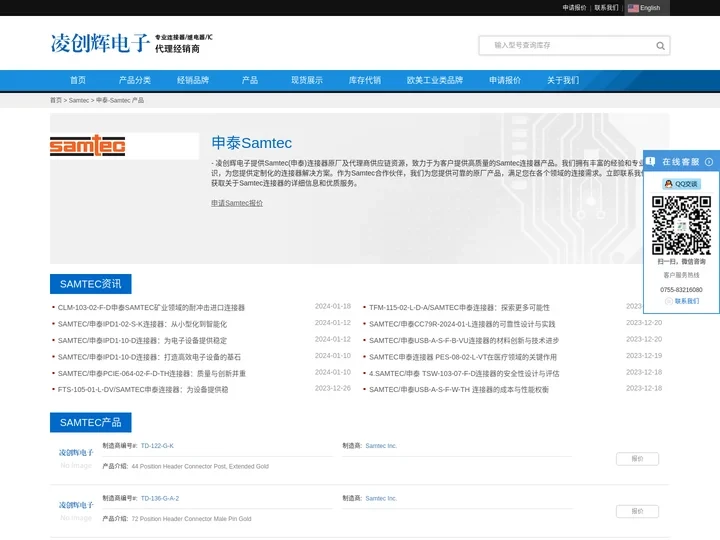Open news TSW-103-07-F-D连接器的安全性设计
720x540 pixels.
click(464, 374)
